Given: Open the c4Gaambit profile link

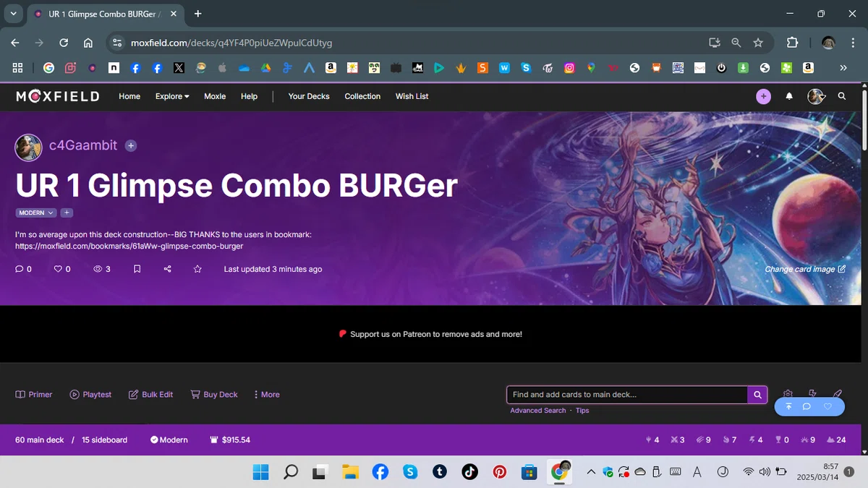Looking at the screenshot, I should (83, 145).
